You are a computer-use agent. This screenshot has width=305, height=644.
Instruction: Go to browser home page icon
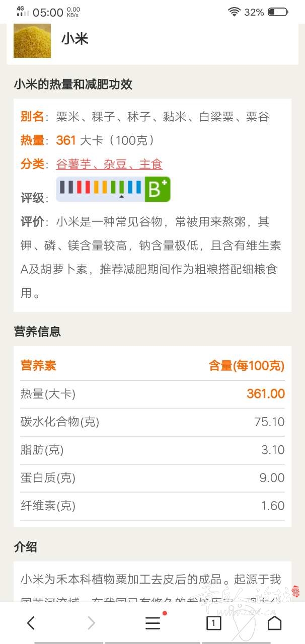coord(274,623)
